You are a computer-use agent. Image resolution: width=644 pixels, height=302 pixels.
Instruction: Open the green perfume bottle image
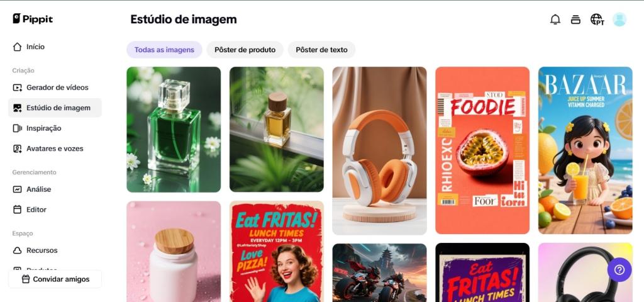click(174, 130)
